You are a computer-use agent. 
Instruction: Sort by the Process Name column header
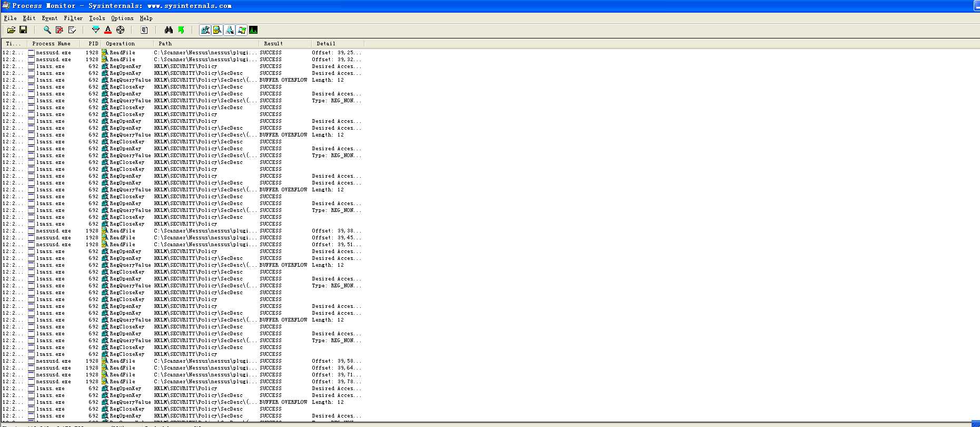click(53, 44)
